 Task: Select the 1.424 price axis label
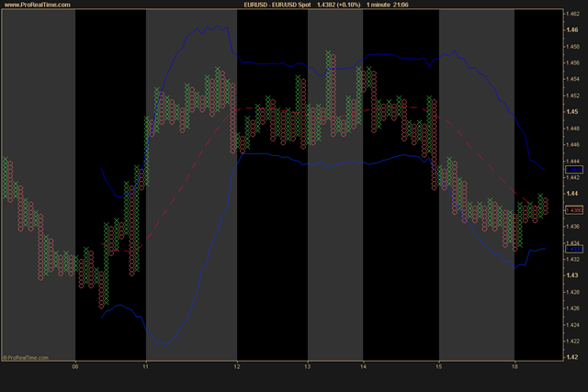point(572,325)
